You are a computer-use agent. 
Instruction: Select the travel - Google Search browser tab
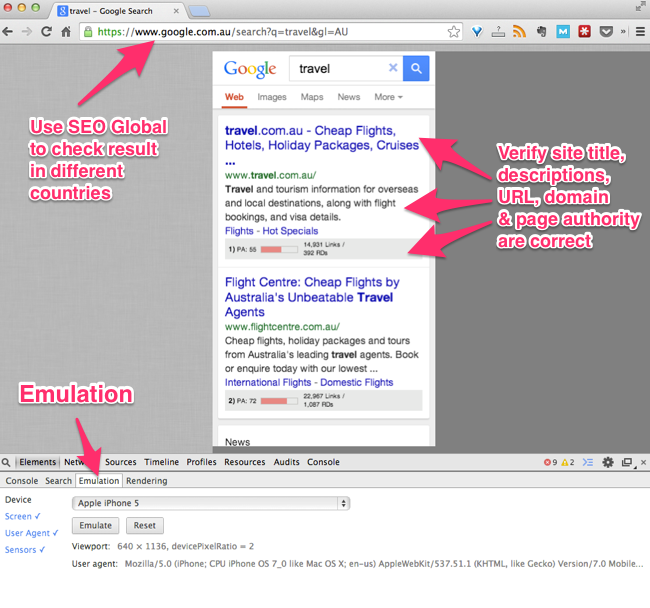click(x=116, y=11)
